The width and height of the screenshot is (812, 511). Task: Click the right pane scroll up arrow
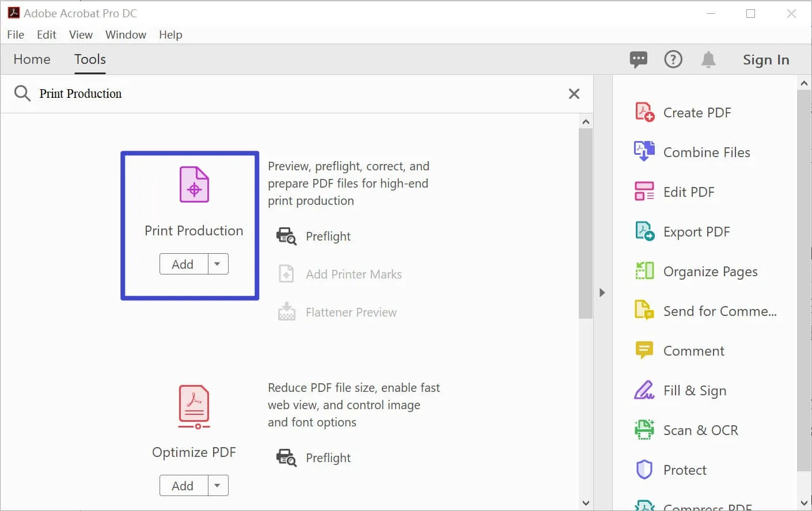pos(804,83)
